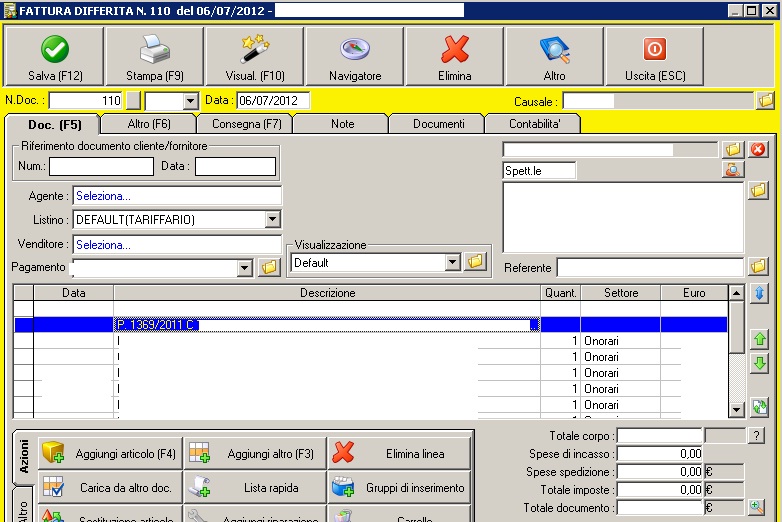782x522 pixels.
Task: Click the Data column header in table
Action: [74, 293]
